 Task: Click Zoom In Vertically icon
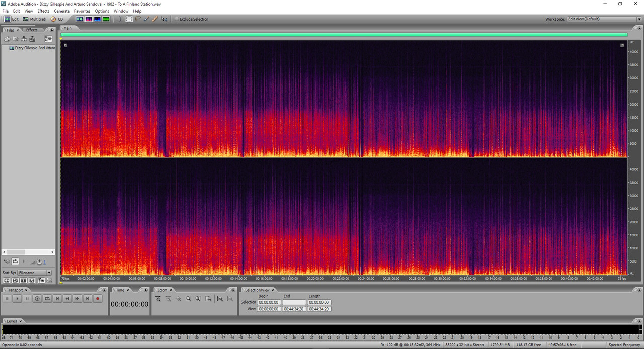click(x=219, y=299)
